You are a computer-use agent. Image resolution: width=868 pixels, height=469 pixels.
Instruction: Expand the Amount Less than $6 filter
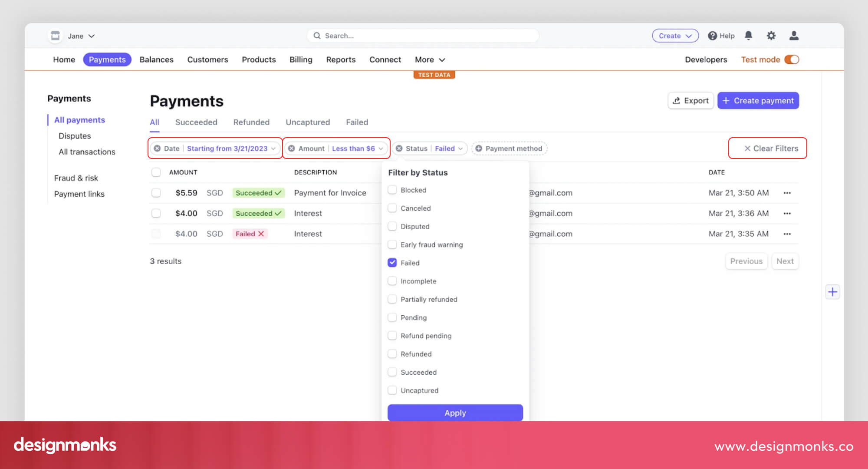coord(353,149)
